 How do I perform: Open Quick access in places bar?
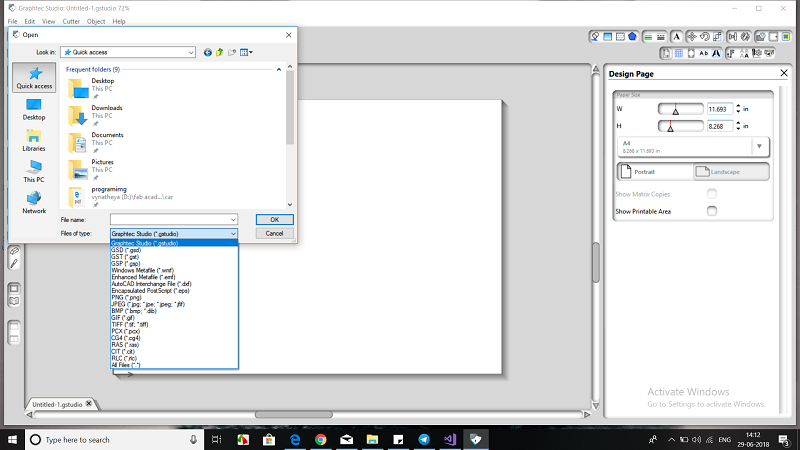[34, 78]
